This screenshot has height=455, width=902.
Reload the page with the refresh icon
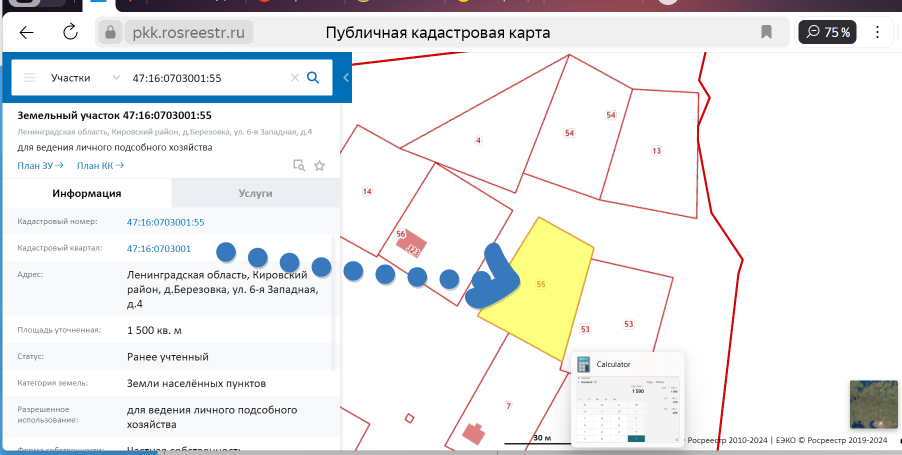[x=70, y=32]
